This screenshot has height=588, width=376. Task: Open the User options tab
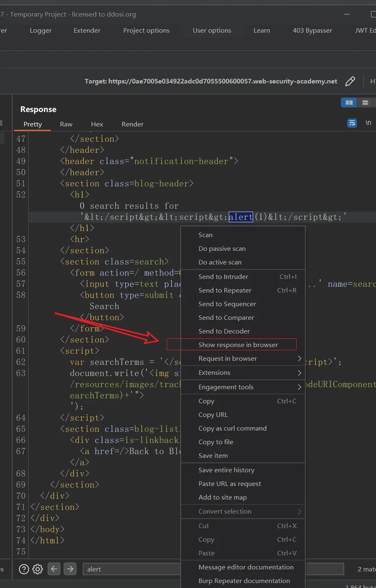(212, 31)
